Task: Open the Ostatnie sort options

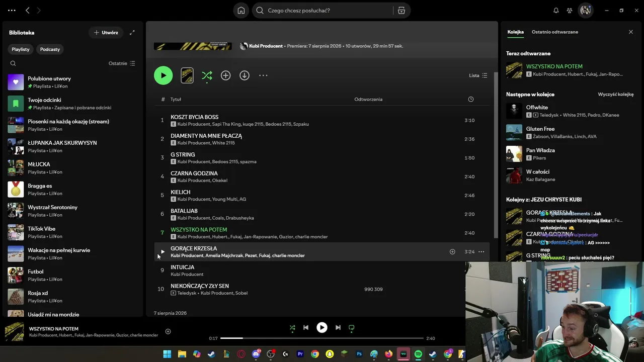Action: [x=122, y=63]
